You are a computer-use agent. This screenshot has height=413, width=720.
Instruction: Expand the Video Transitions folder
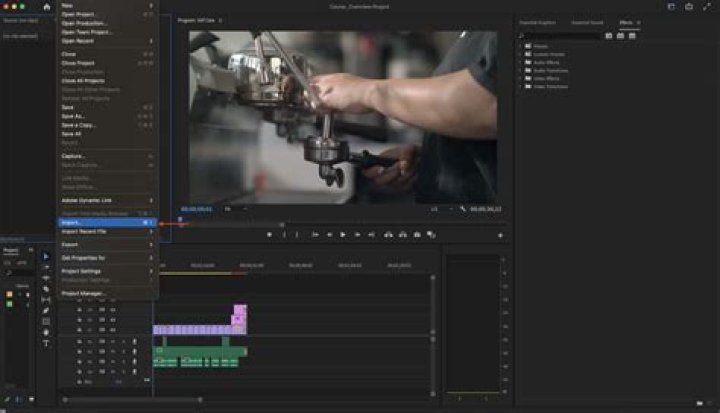click(x=520, y=86)
